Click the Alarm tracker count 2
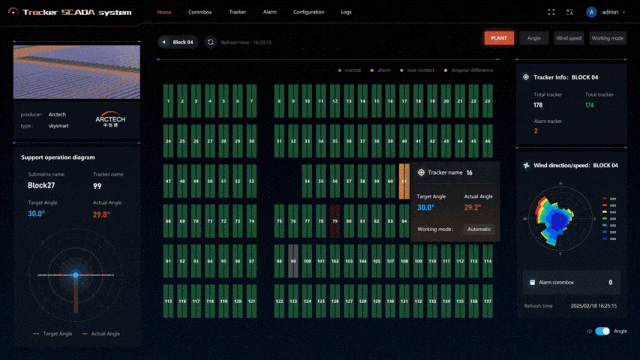This screenshot has width=640, height=360. (x=536, y=131)
